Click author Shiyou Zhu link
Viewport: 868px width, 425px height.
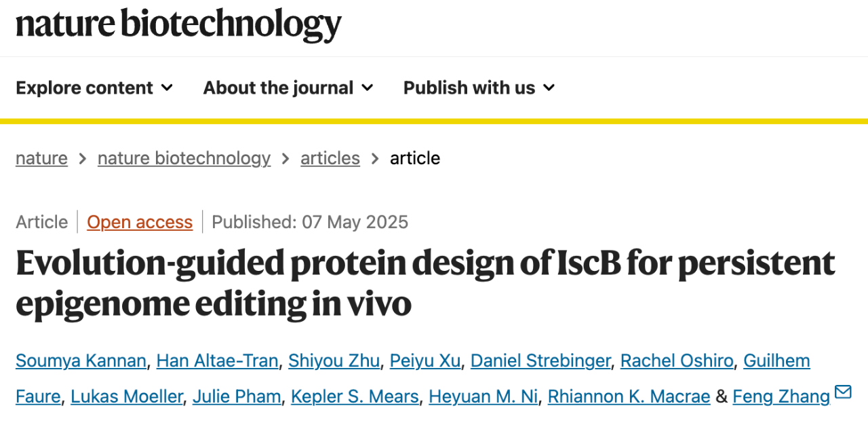tap(334, 361)
